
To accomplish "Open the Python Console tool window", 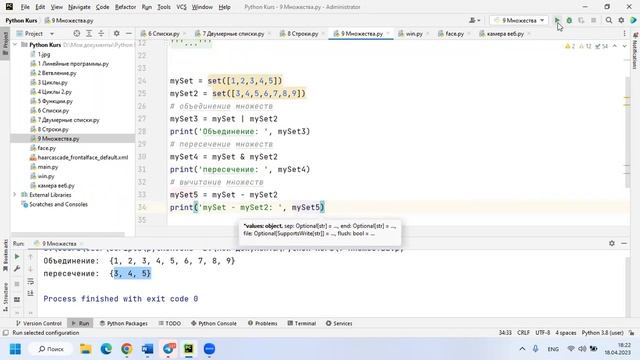I will click(214, 323).
